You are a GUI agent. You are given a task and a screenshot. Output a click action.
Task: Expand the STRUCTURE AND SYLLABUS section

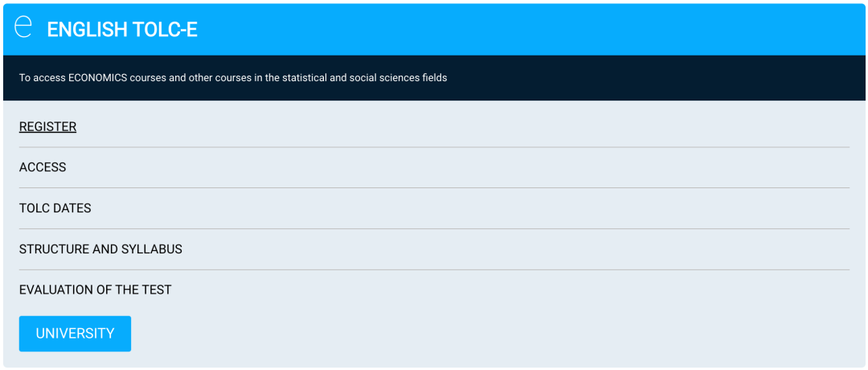[x=100, y=249]
